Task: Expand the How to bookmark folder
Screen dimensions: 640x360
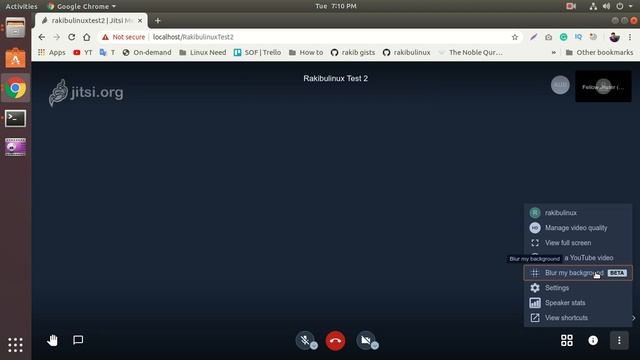Action: coord(306,52)
